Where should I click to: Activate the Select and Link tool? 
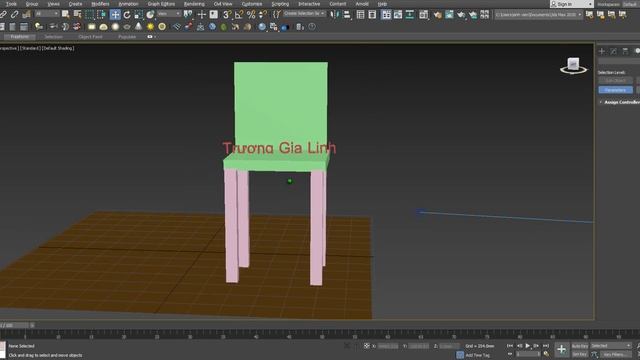(x=3, y=15)
